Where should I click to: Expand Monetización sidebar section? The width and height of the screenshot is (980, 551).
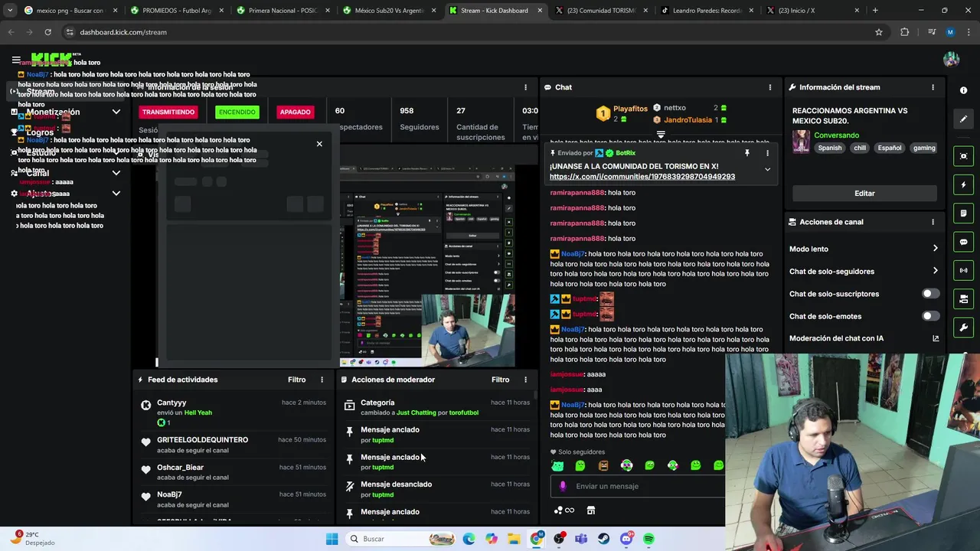pos(116,112)
